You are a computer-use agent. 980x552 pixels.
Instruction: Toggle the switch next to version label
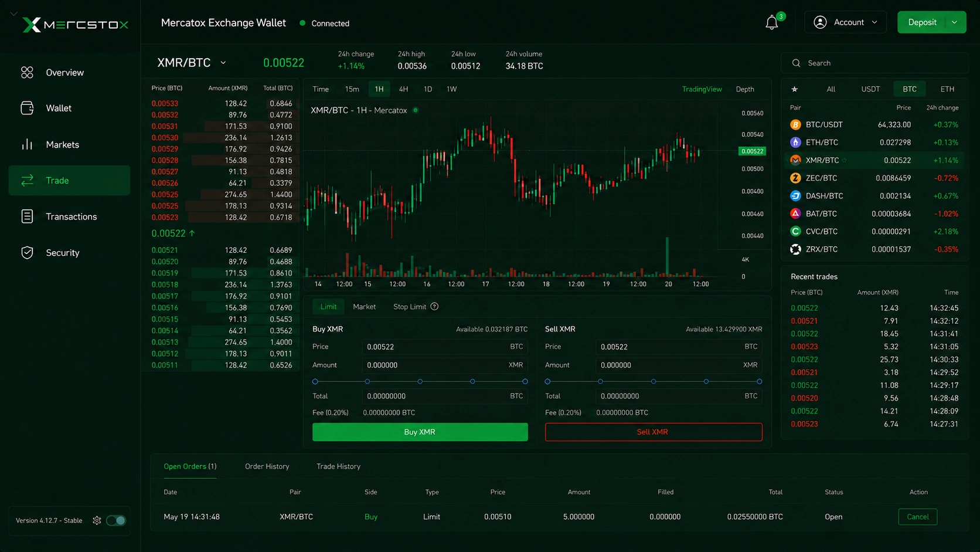point(116,520)
